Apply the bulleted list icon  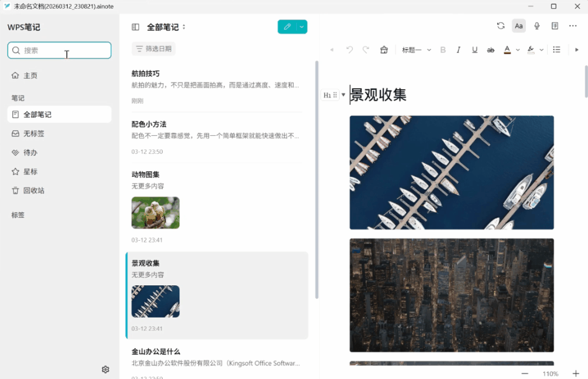pos(556,50)
